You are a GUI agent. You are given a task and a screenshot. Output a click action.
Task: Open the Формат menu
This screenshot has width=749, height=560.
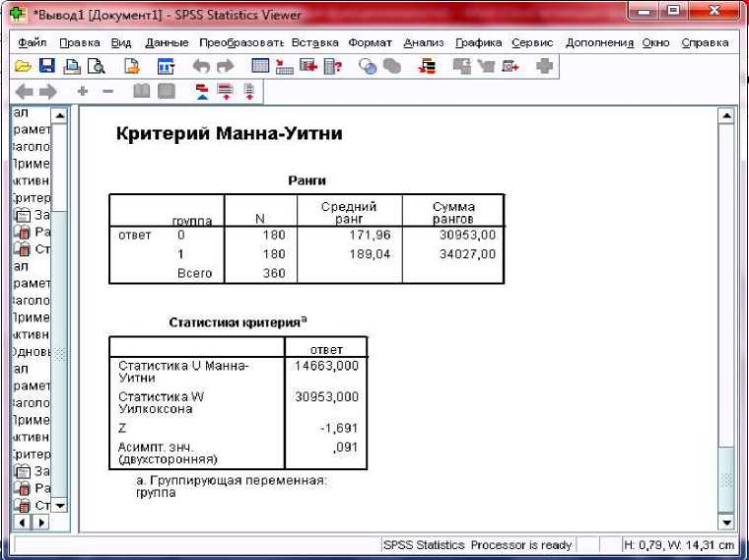[370, 42]
